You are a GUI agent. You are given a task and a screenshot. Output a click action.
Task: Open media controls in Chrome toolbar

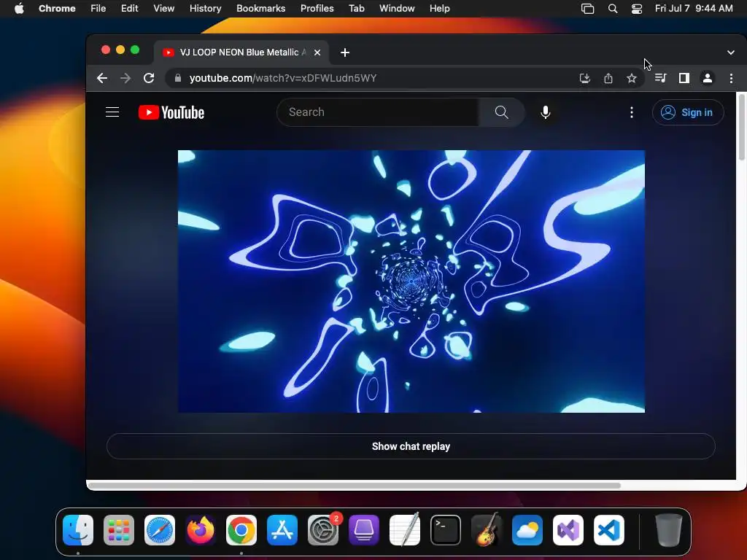point(660,78)
